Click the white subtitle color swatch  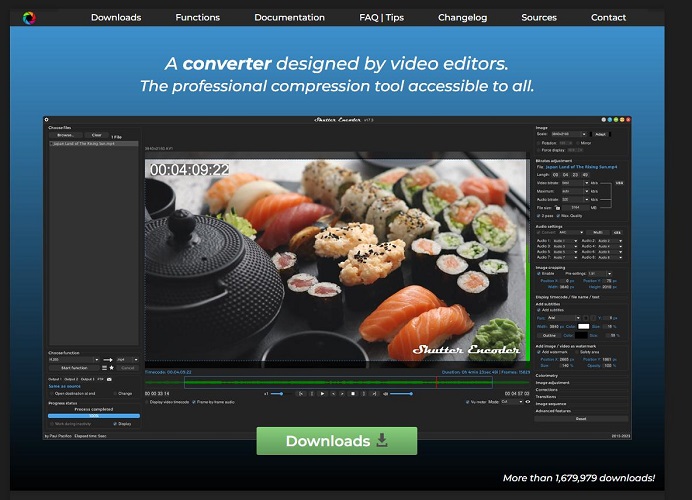coord(583,327)
